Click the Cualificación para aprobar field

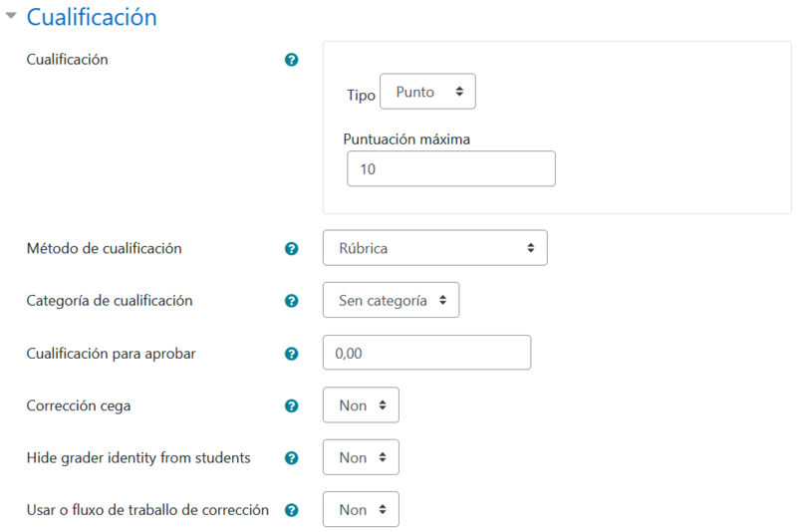(427, 353)
